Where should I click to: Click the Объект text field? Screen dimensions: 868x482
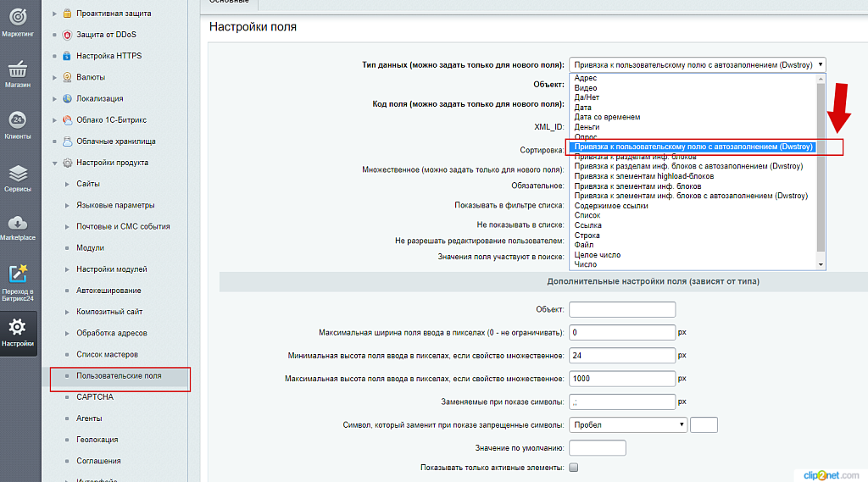click(621, 309)
